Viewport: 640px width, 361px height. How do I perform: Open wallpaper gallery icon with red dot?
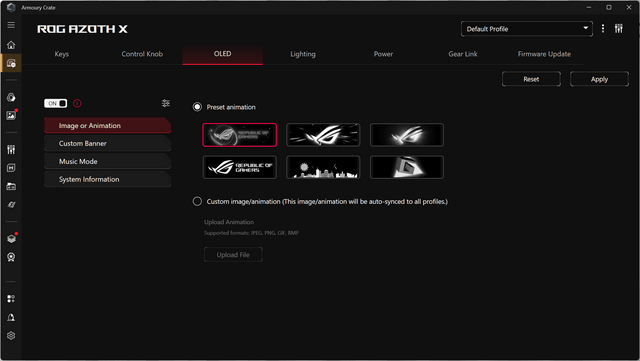click(x=11, y=116)
